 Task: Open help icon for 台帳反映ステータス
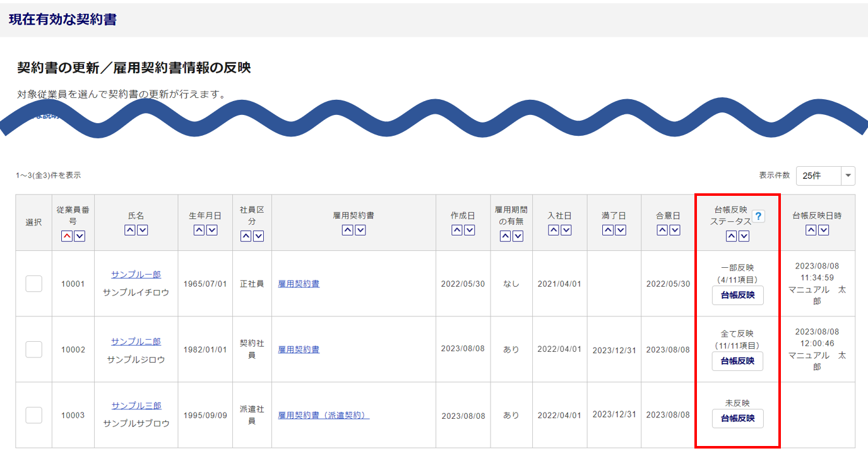pos(758,216)
